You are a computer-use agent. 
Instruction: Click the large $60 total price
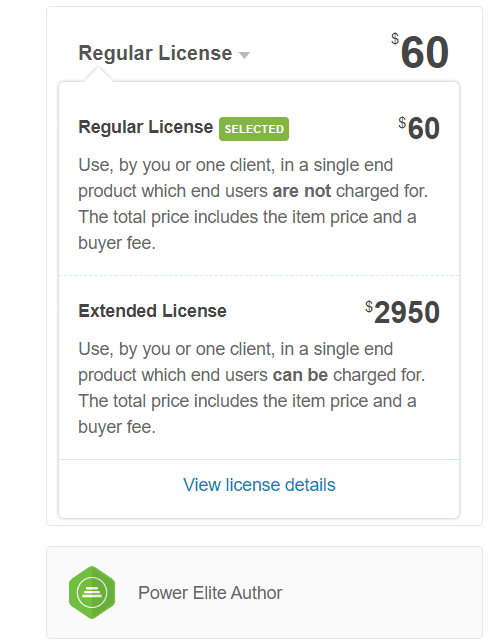[x=420, y=52]
